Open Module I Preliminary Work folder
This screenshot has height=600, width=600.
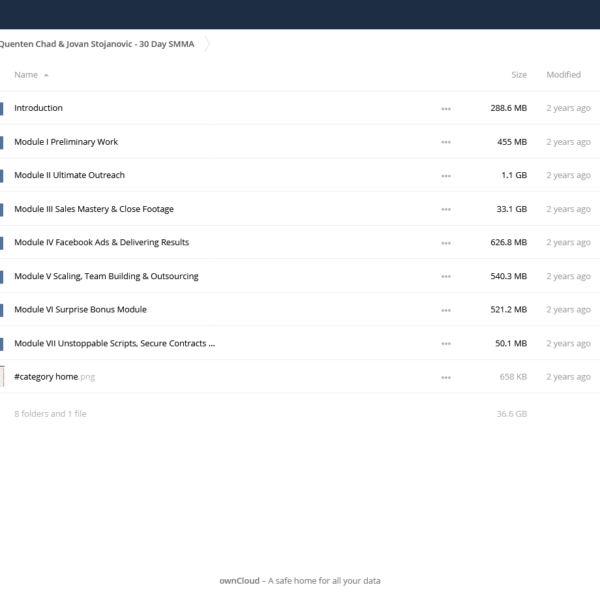coord(66,142)
